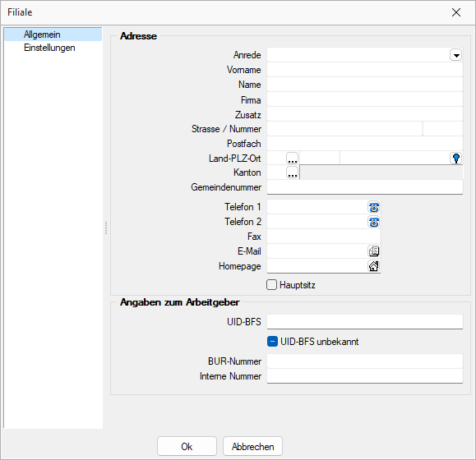Click the Telefon 1 dial phone icon

pos(374,207)
